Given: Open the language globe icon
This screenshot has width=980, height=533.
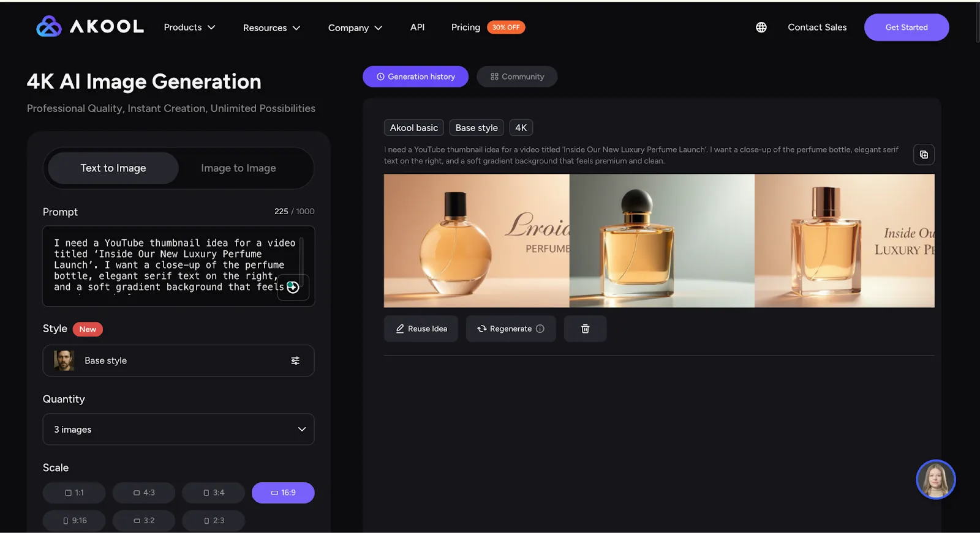Looking at the screenshot, I should coord(761,27).
